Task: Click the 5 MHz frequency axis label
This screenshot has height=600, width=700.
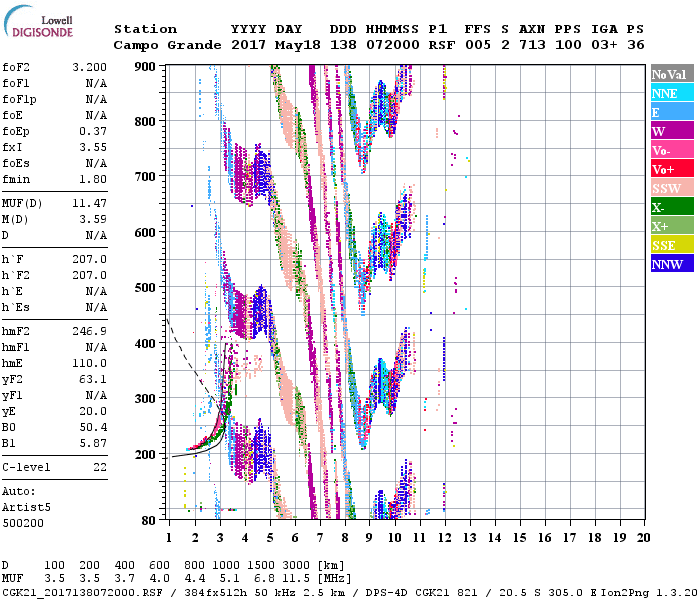Action: (x=270, y=538)
